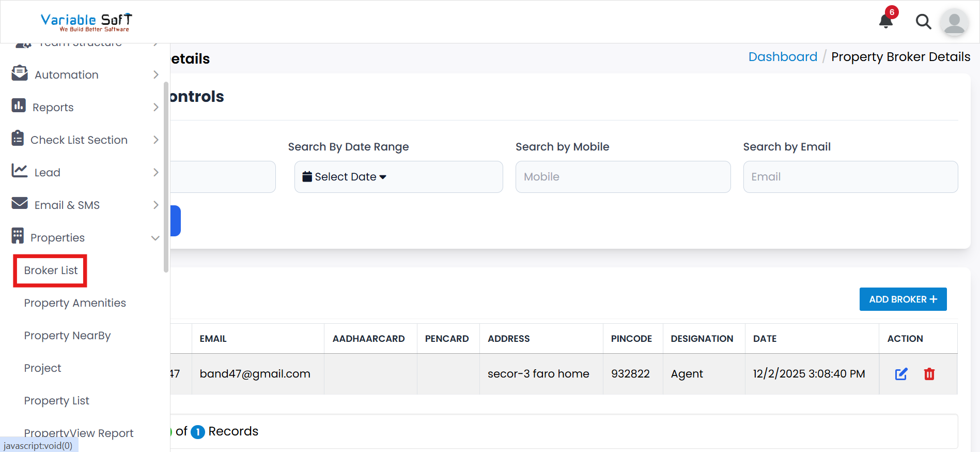Image resolution: width=980 pixels, height=452 pixels.
Task: Open the Broker List menu item
Action: tap(51, 270)
